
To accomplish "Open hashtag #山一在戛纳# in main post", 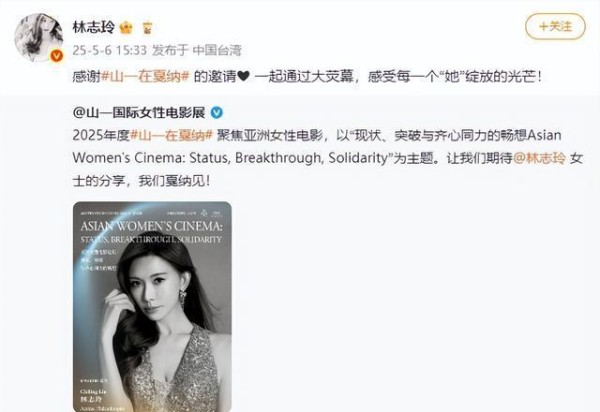I will point(145,77).
